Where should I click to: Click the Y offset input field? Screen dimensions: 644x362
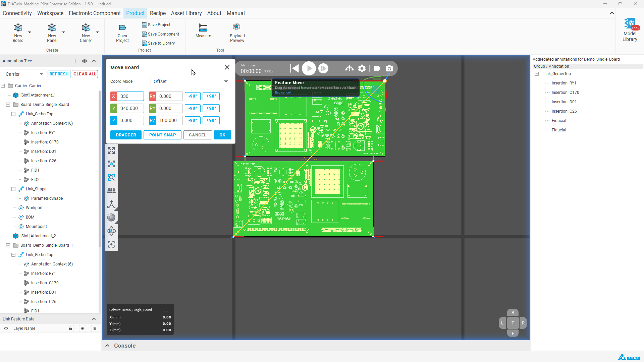tap(130, 108)
